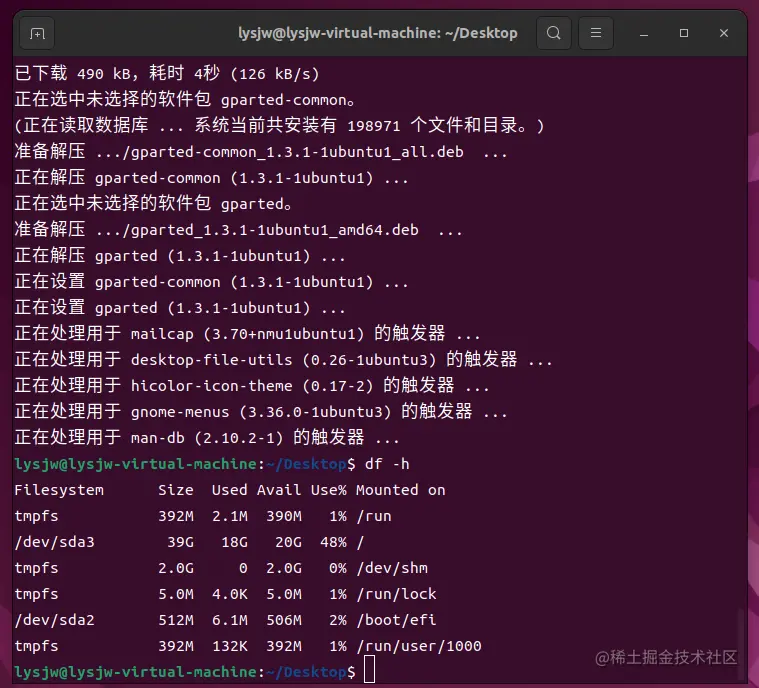This screenshot has width=759, height=688.
Task: Click the '48%' usage value
Action: (x=333, y=542)
